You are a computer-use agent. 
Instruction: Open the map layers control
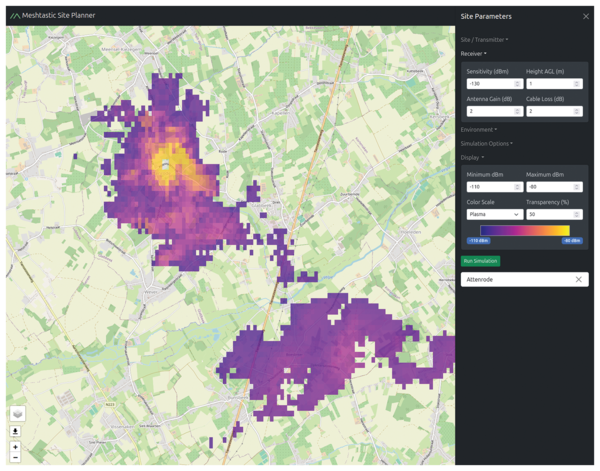pyautogui.click(x=16, y=413)
